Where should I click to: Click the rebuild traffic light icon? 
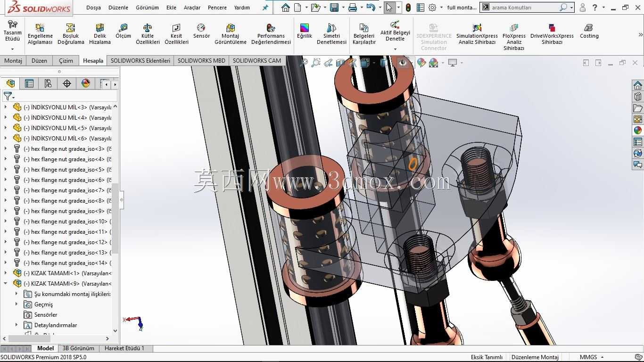coord(408,8)
